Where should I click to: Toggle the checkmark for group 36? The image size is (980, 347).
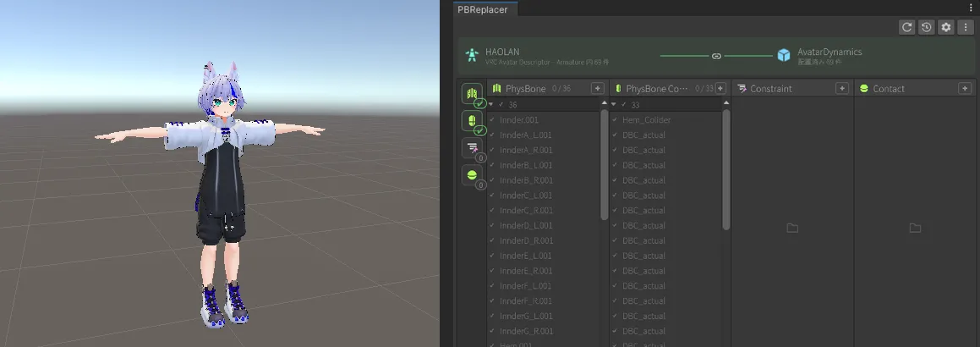click(501, 104)
